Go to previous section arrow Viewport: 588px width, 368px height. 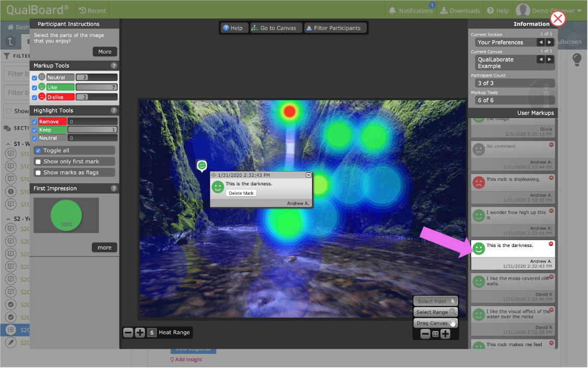click(x=541, y=42)
